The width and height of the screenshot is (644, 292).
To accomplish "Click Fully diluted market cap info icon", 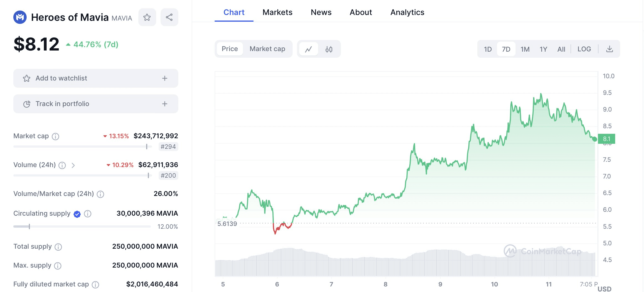I will pos(95,285).
